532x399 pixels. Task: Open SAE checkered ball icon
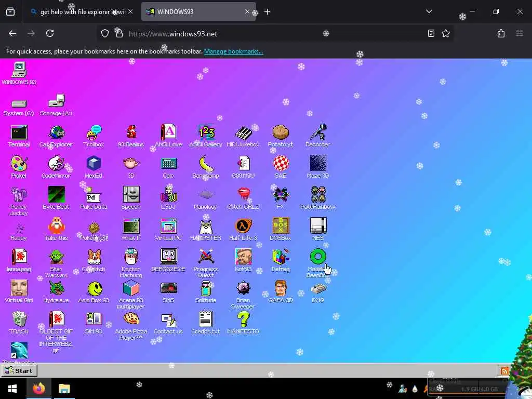point(280,167)
